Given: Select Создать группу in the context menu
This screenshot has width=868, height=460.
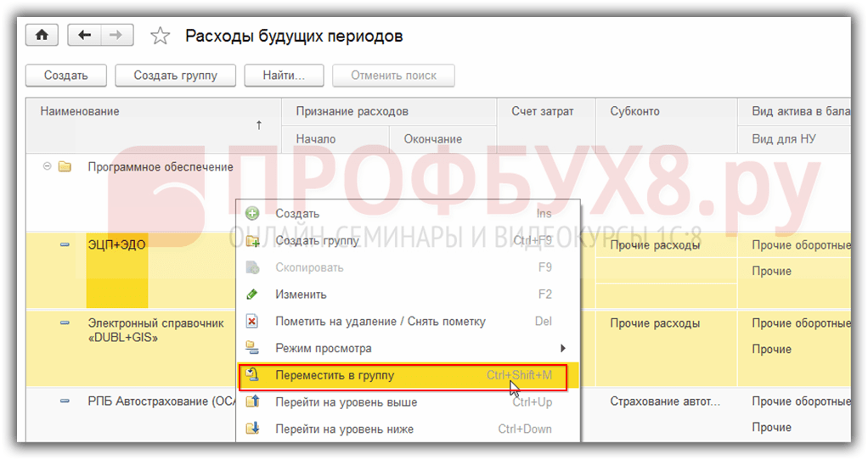Looking at the screenshot, I should click(x=317, y=241).
